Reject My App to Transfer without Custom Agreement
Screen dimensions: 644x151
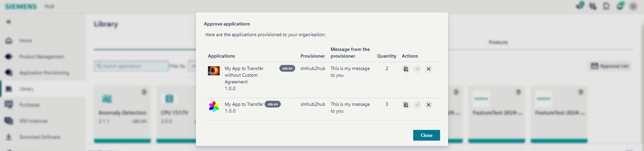tap(429, 69)
